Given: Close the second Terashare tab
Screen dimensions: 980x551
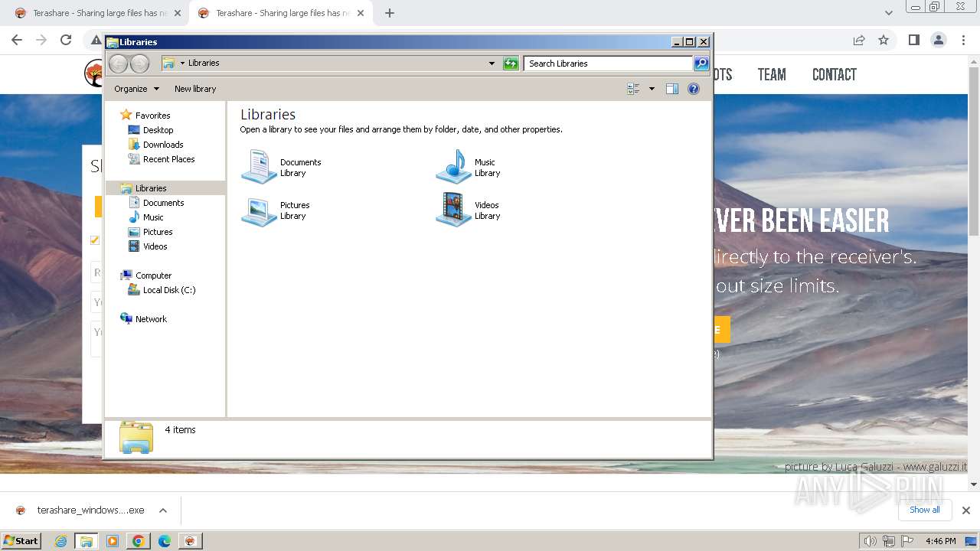Looking at the screenshot, I should (361, 13).
